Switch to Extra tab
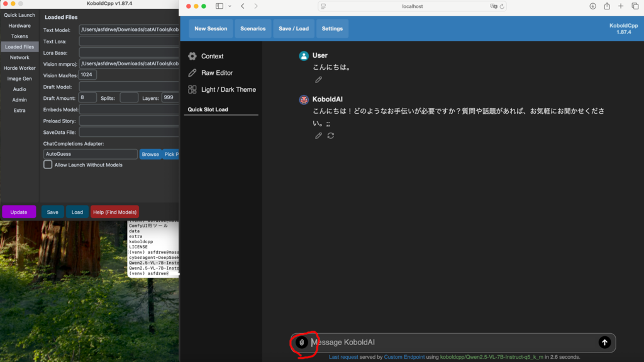 point(19,111)
